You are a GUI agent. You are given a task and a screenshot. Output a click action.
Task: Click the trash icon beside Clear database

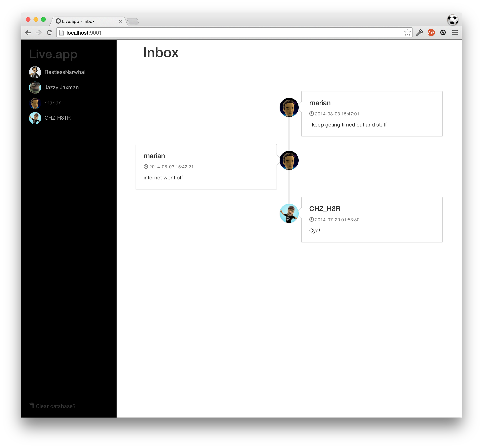coord(32,406)
